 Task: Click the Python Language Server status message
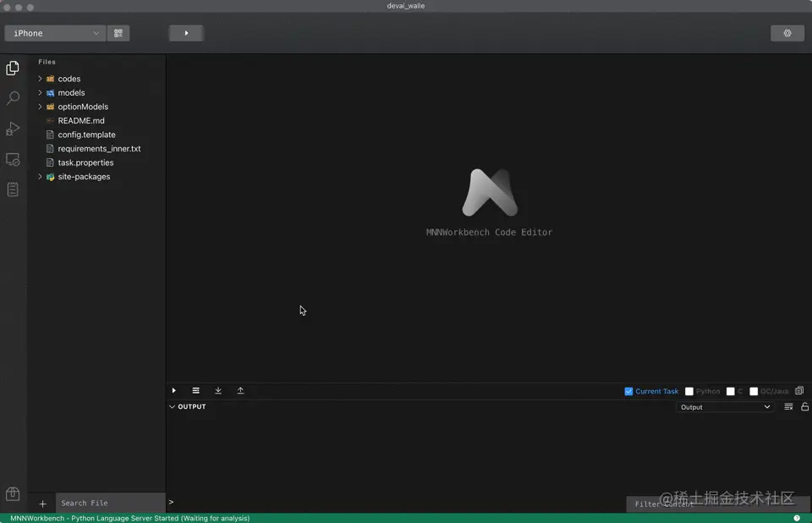coord(130,518)
